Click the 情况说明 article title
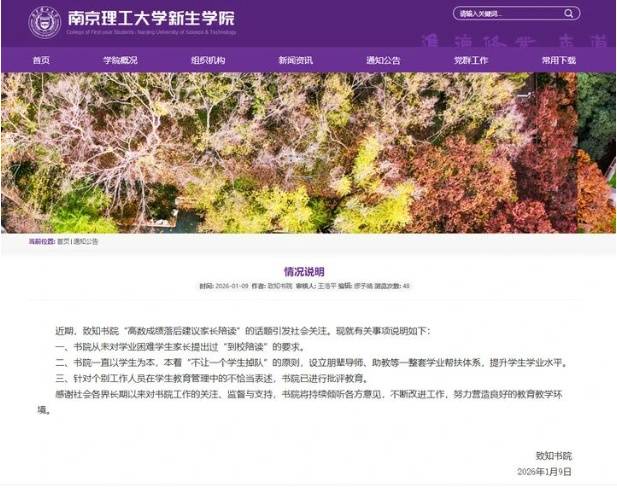 point(304,272)
